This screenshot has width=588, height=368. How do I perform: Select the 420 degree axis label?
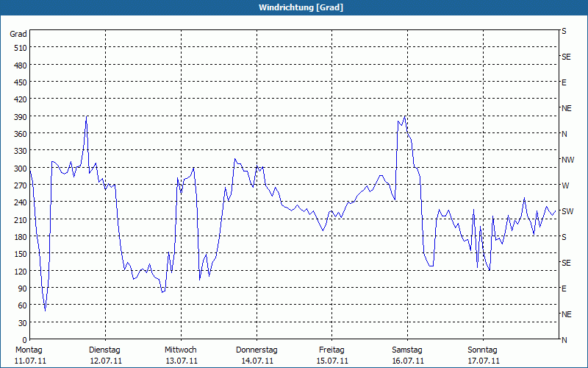tap(21, 99)
